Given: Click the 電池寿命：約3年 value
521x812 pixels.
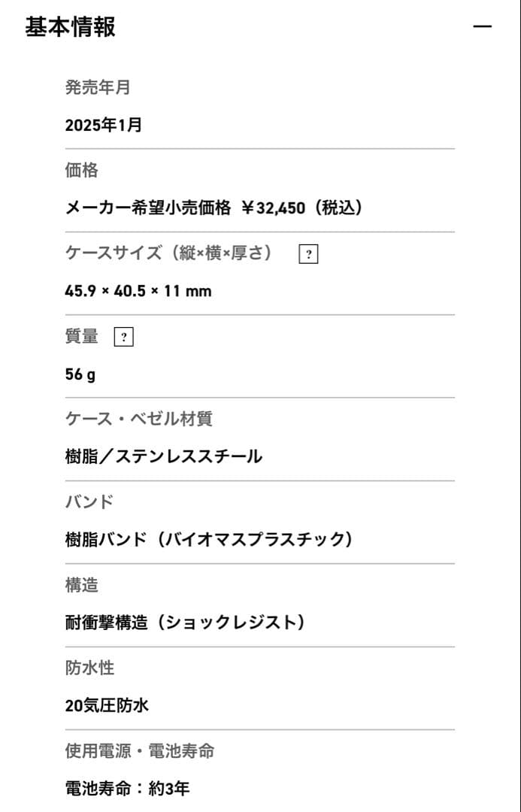Looking at the screenshot, I should 127,789.
